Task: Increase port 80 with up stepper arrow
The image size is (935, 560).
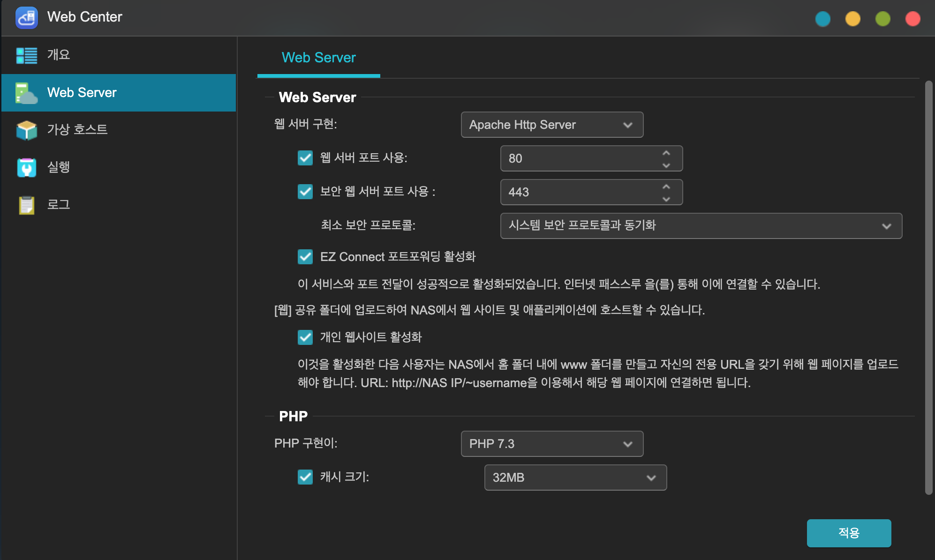Action: (x=666, y=153)
